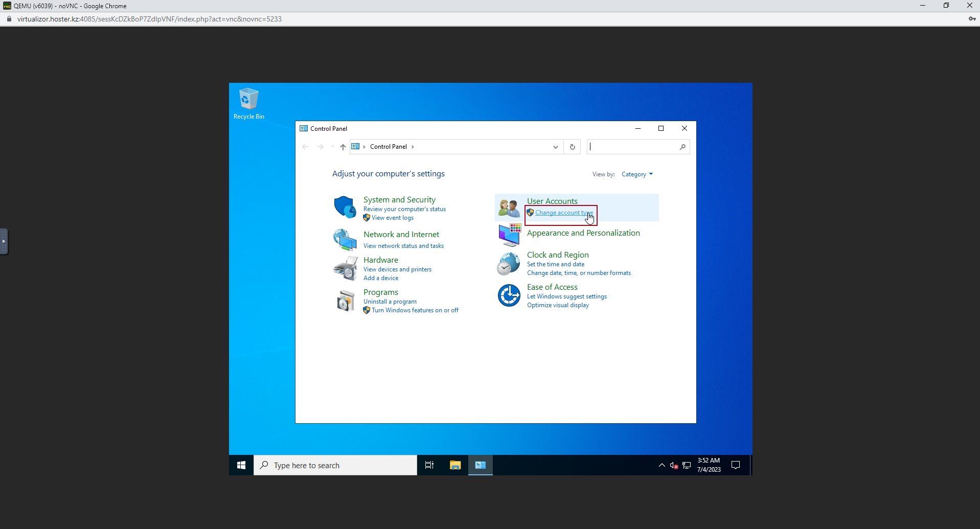Click the search magnifier icon in Control Panel
The image size is (980, 529).
tap(682, 147)
